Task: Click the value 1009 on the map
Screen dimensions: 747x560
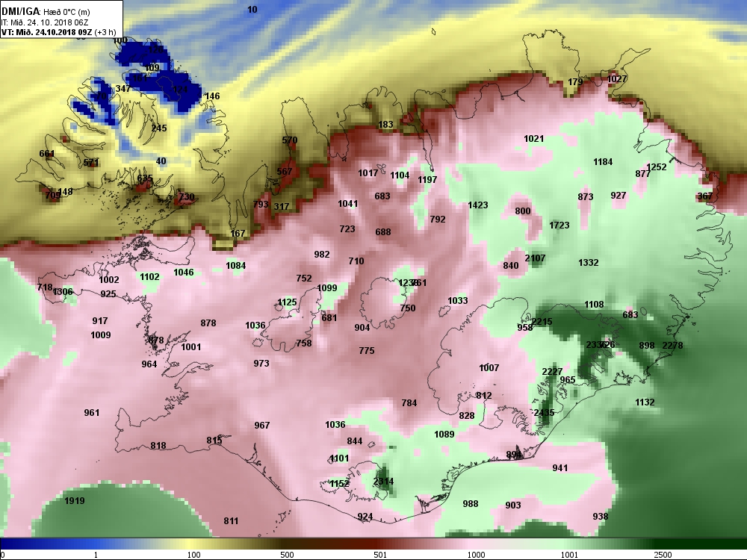Action: pos(101,335)
